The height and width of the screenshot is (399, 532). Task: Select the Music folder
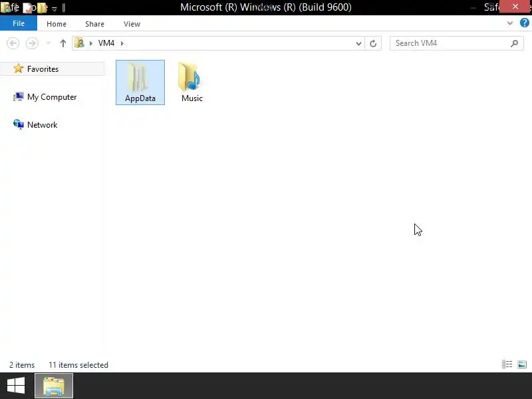point(192,82)
